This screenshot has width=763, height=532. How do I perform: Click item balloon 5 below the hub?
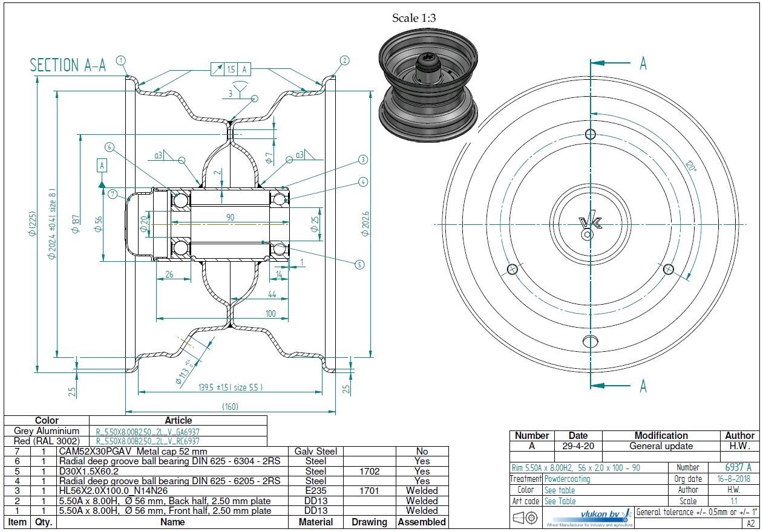click(360, 264)
